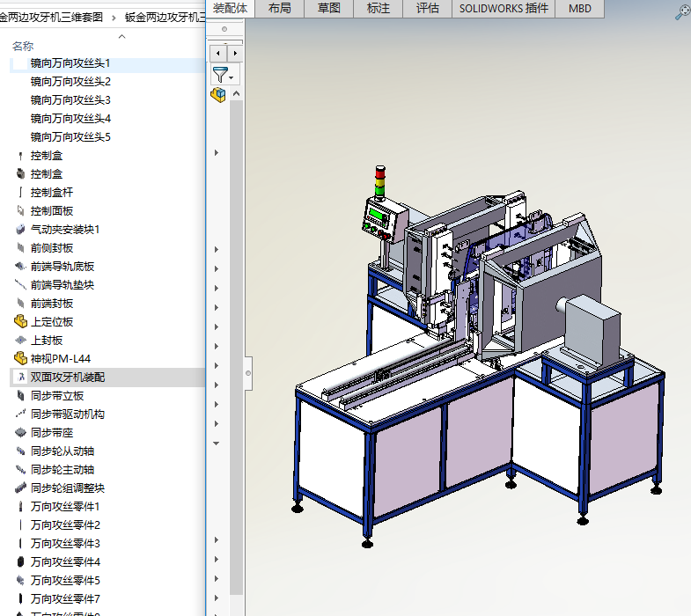Click the Zoom to Fit magnifier icon
This screenshot has height=616, width=691.
click(681, 11)
